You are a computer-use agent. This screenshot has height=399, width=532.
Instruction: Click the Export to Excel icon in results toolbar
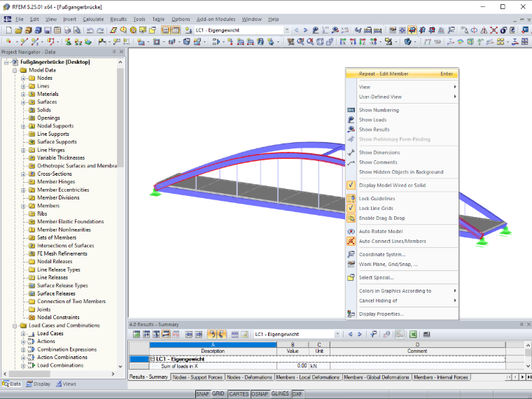click(x=413, y=334)
